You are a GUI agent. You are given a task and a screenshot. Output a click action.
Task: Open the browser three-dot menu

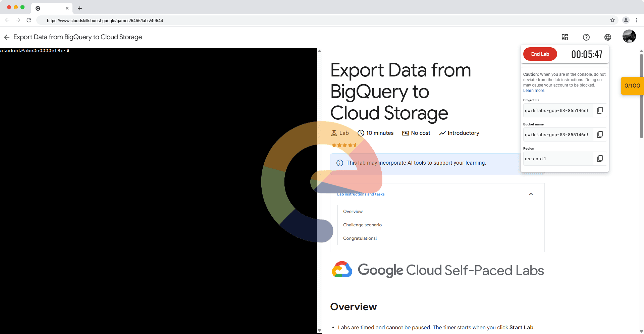(x=637, y=20)
